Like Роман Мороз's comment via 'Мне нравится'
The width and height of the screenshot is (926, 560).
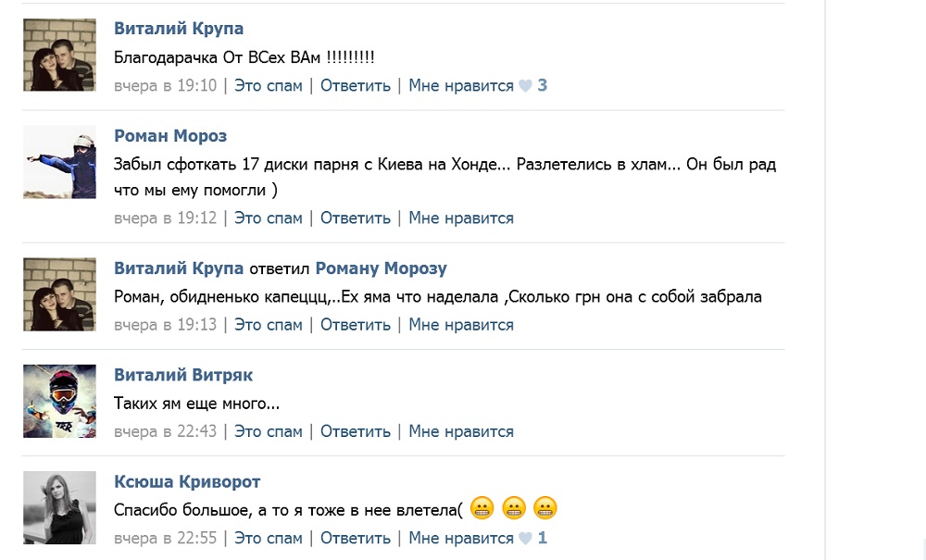[460, 218]
